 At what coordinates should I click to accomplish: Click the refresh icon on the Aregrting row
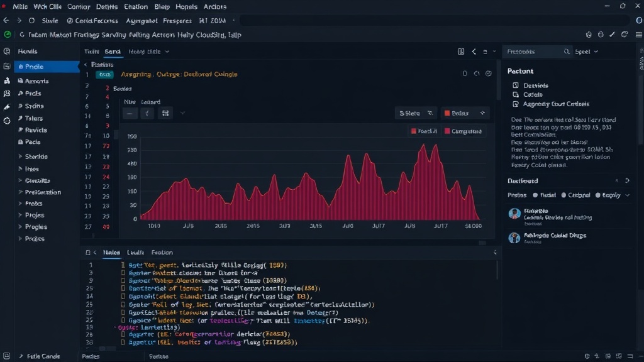click(477, 74)
